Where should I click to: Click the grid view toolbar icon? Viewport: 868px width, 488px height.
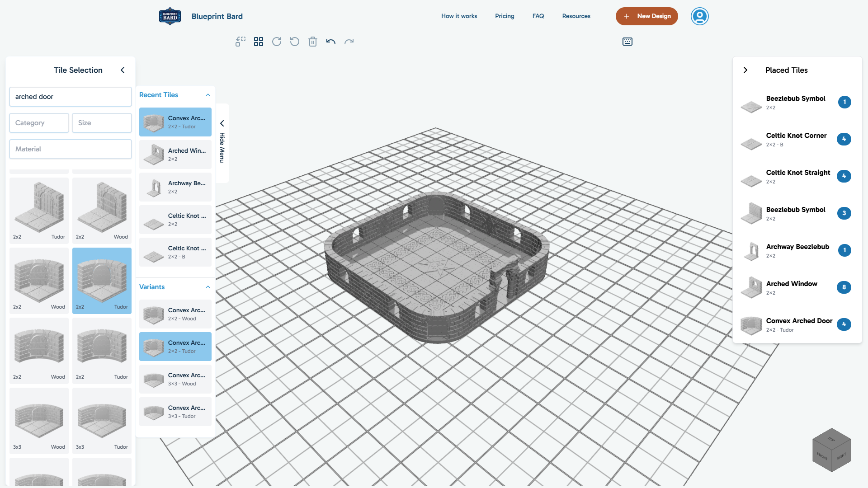pos(259,42)
